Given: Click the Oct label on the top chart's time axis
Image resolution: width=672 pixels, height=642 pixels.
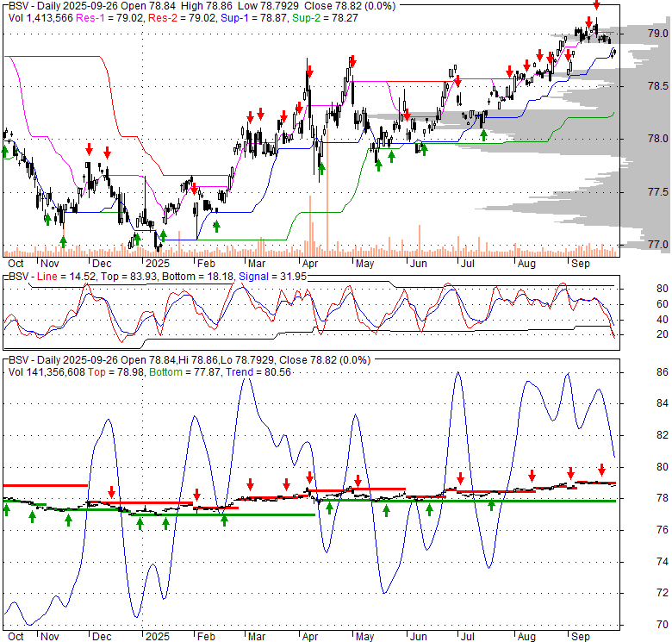Looking at the screenshot, I should point(16,264).
